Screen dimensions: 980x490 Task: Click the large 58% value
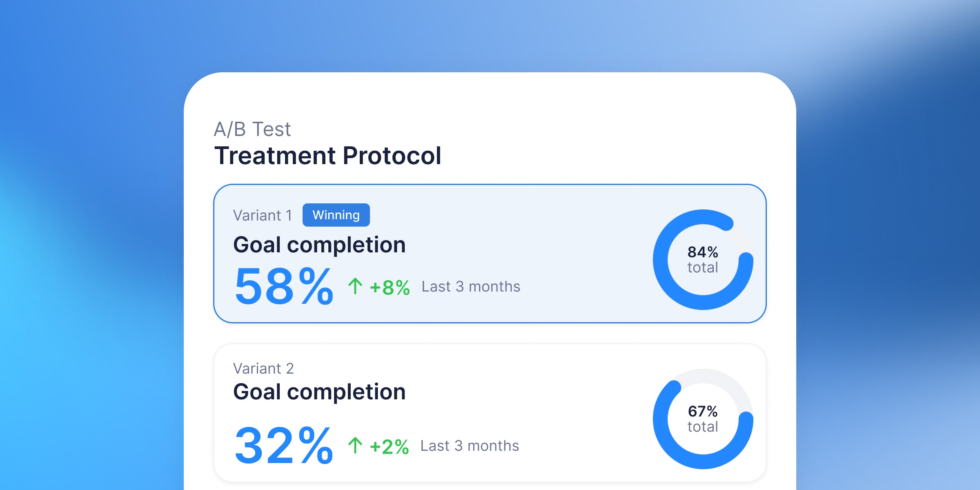pyautogui.click(x=284, y=286)
